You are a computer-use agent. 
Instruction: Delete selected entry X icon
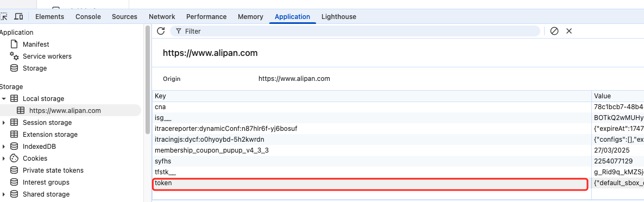point(569,31)
